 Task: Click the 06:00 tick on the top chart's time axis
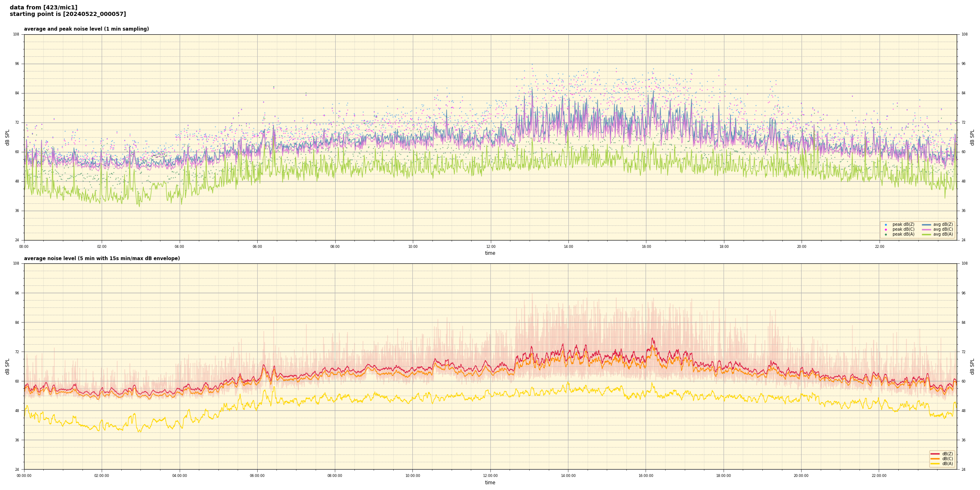point(257,247)
